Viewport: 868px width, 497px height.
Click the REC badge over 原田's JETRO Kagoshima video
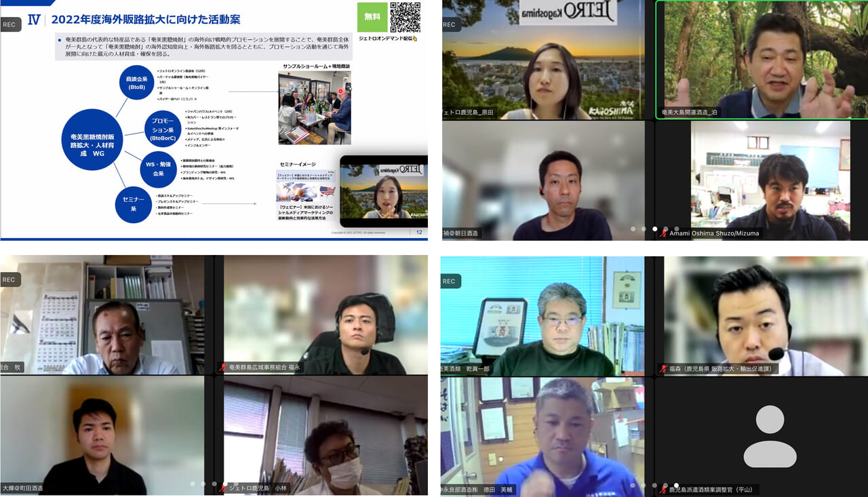point(450,24)
